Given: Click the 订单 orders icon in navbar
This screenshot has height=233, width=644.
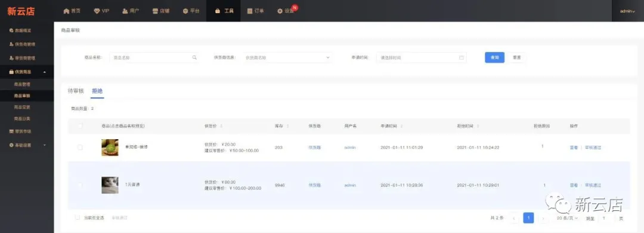Looking at the screenshot, I should point(250,11).
